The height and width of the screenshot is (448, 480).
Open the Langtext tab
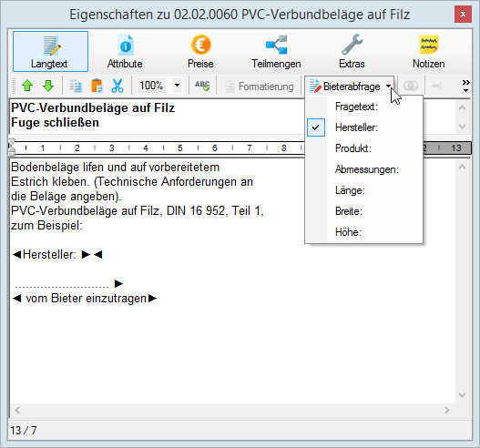50,51
